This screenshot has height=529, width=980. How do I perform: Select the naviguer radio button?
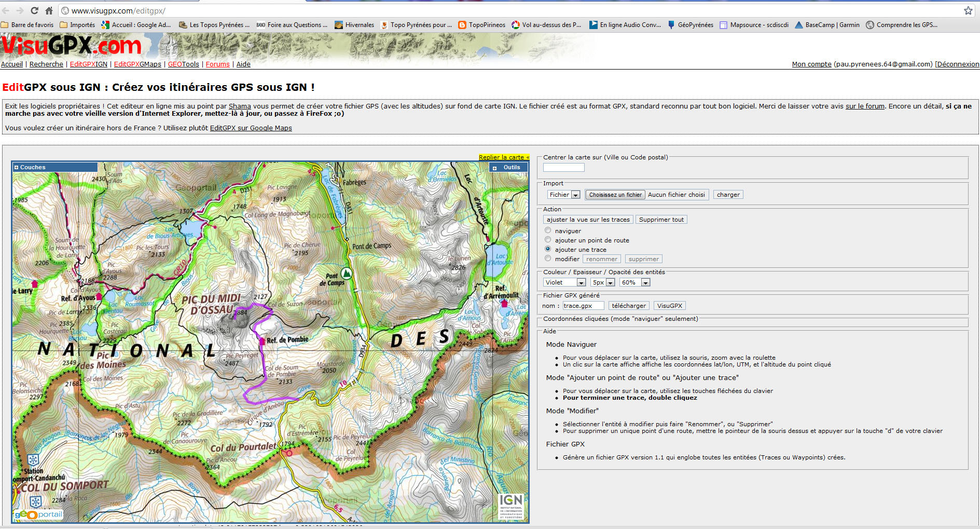(548, 230)
